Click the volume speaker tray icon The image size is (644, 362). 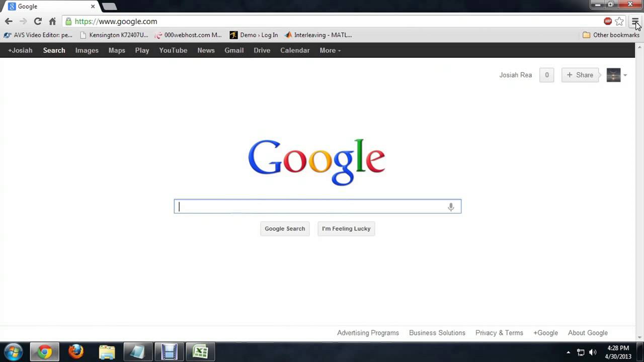tap(593, 352)
